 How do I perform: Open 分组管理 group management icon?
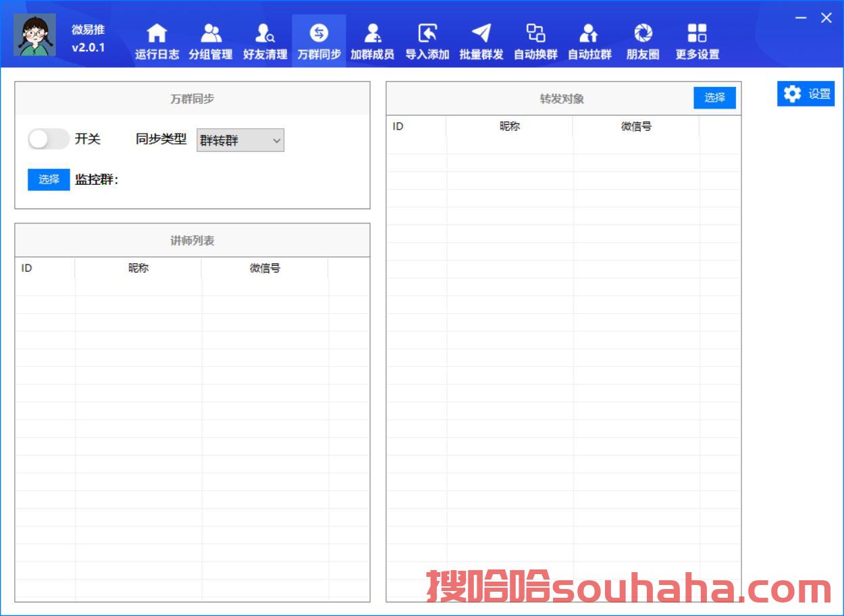tap(211, 33)
